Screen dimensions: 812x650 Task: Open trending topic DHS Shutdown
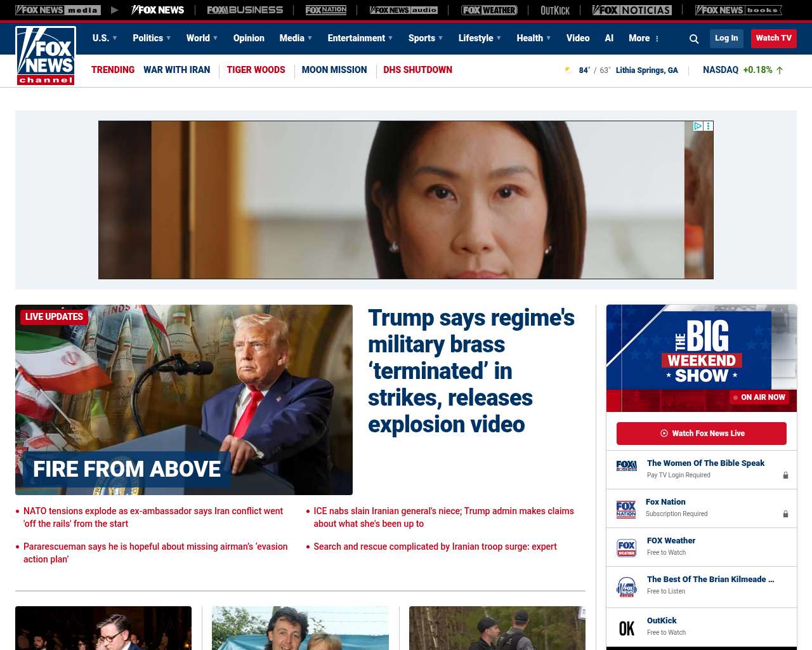pyautogui.click(x=417, y=70)
